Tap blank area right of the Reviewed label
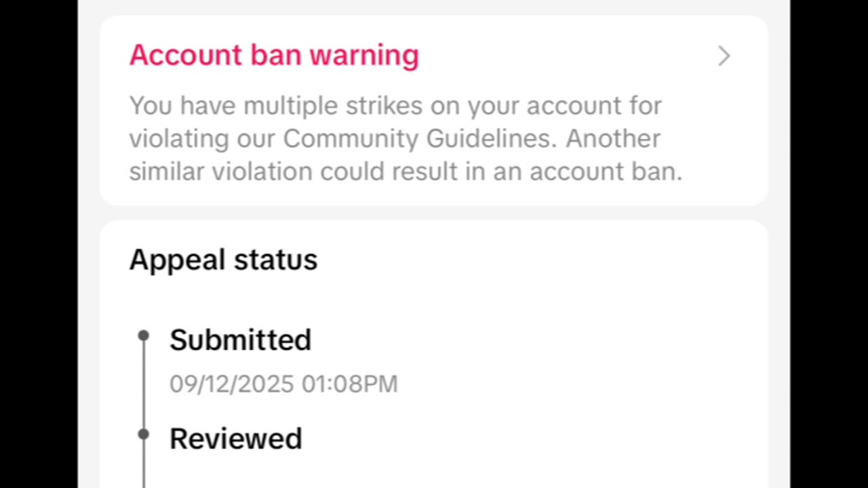The height and width of the screenshot is (488, 868). (x=529, y=439)
